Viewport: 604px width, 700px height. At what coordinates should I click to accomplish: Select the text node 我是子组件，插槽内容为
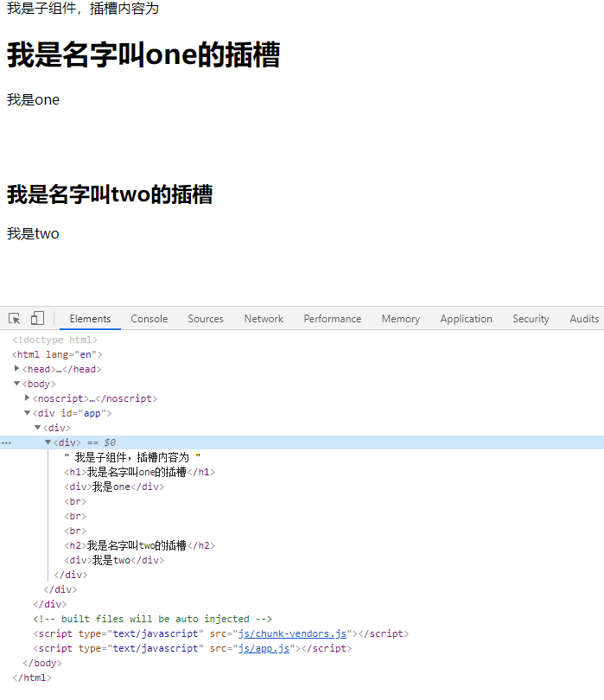pyautogui.click(x=132, y=457)
